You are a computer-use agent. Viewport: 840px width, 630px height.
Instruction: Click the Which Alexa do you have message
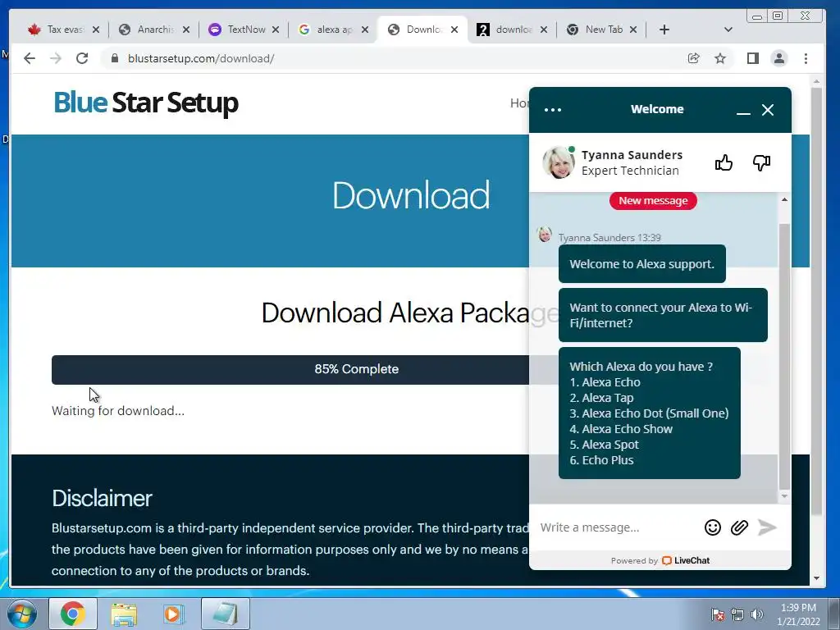[650, 413]
